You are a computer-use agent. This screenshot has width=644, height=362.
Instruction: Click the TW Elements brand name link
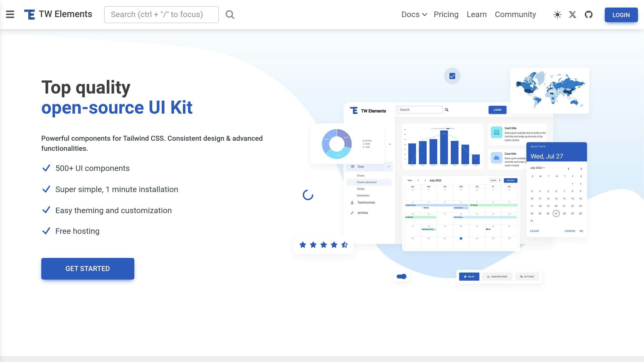pos(65,14)
